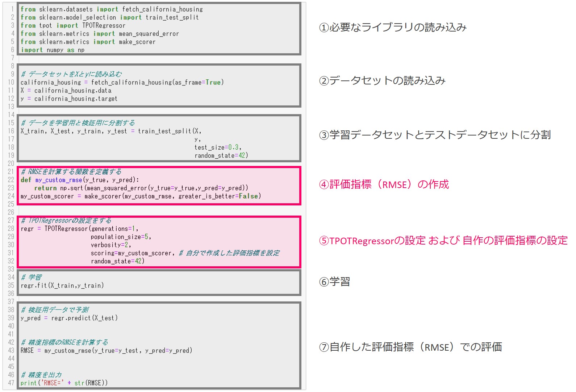The width and height of the screenshot is (576, 392).
Task: Click the 'import numpy as np' line
Action: pyautogui.click(x=53, y=50)
